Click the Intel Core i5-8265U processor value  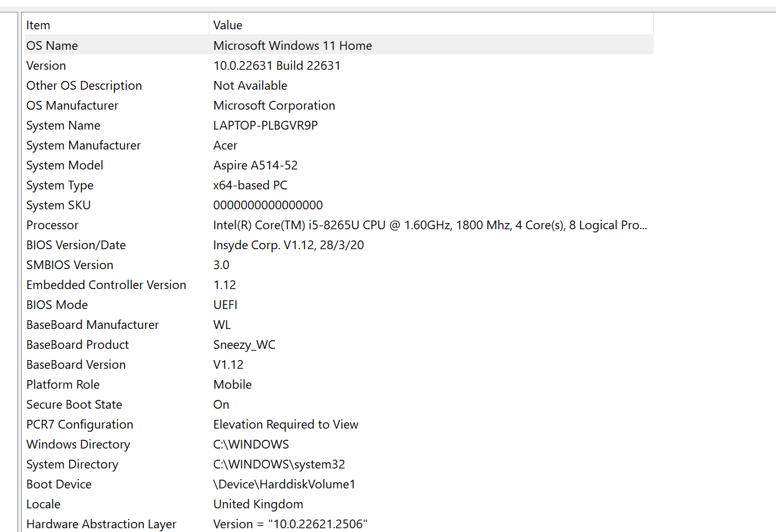click(x=430, y=225)
